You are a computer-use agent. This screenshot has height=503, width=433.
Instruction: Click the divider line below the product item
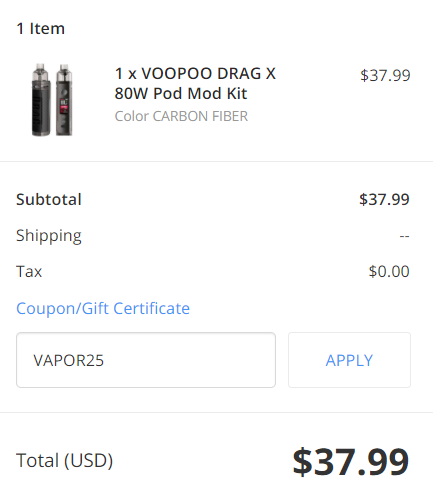point(216,162)
